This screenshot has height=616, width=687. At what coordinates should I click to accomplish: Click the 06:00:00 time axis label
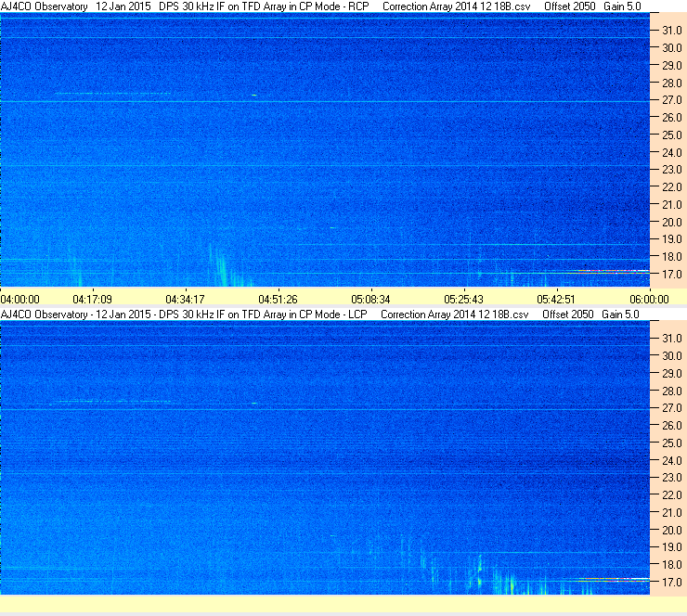point(649,300)
